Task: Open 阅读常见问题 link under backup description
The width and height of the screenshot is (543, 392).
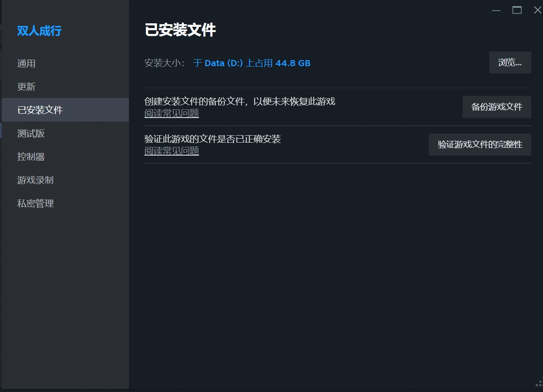Action: (x=172, y=114)
